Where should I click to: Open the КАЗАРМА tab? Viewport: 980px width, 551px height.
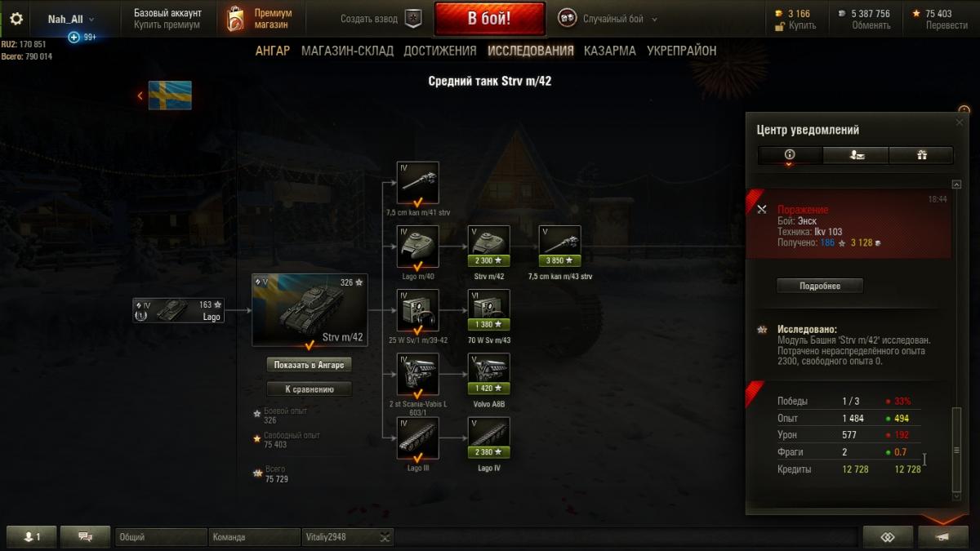coord(609,51)
